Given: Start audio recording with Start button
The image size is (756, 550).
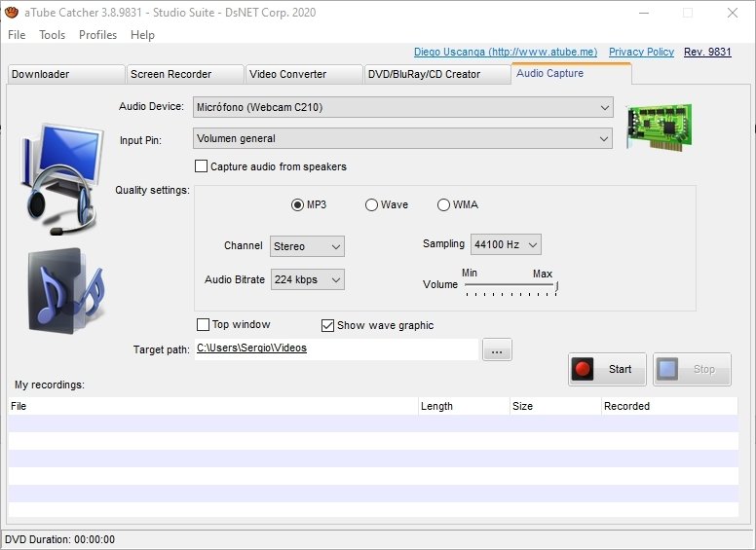Looking at the screenshot, I should 607,369.
